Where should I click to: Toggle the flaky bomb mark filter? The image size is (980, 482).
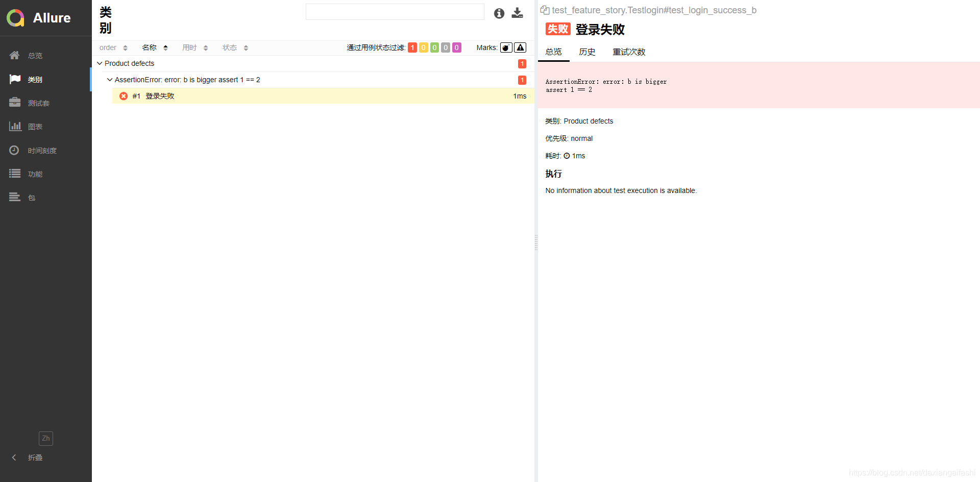click(506, 47)
